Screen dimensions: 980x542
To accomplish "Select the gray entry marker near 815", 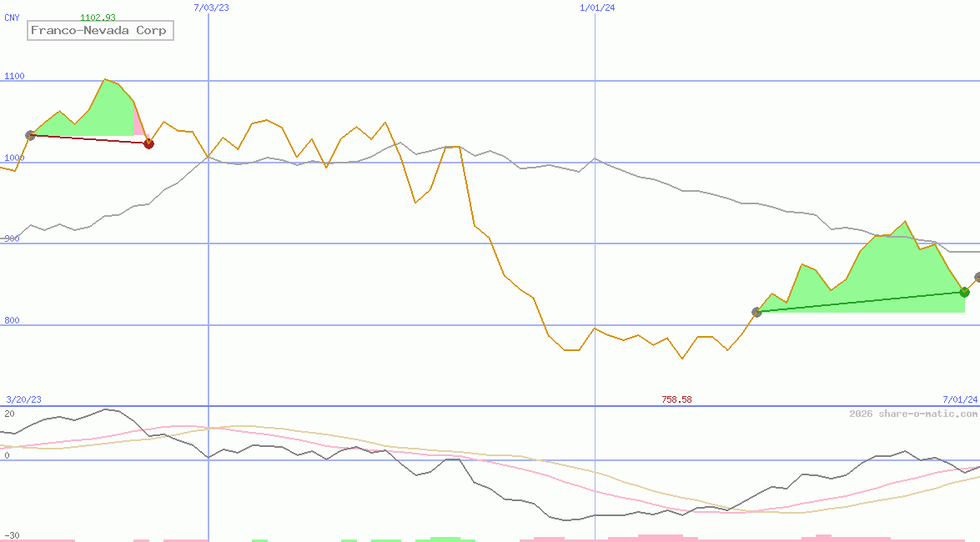I will pos(756,312).
